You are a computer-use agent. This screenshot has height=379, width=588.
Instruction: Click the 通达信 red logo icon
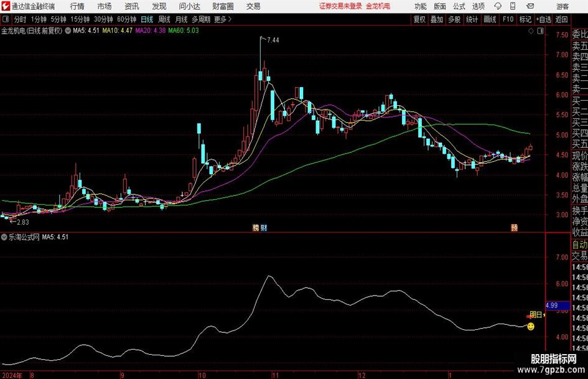[6, 6]
